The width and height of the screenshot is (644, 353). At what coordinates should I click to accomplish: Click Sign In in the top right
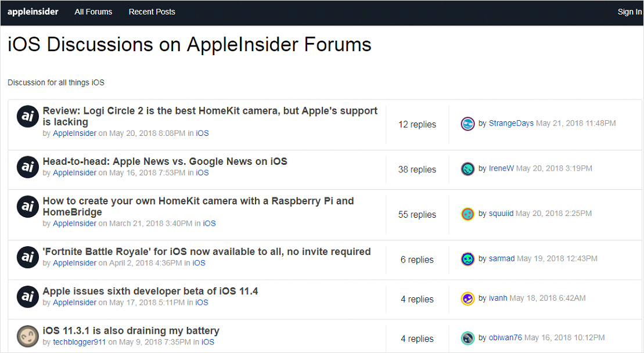(629, 12)
